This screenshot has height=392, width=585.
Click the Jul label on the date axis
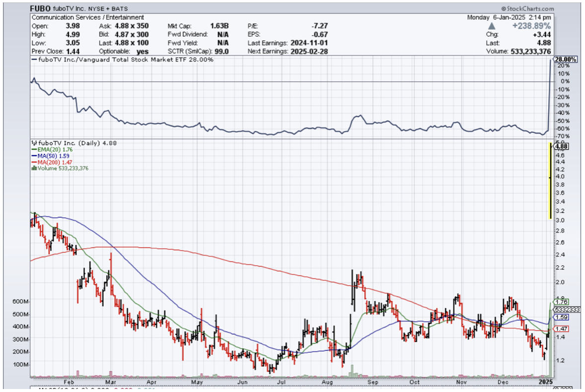click(x=281, y=383)
